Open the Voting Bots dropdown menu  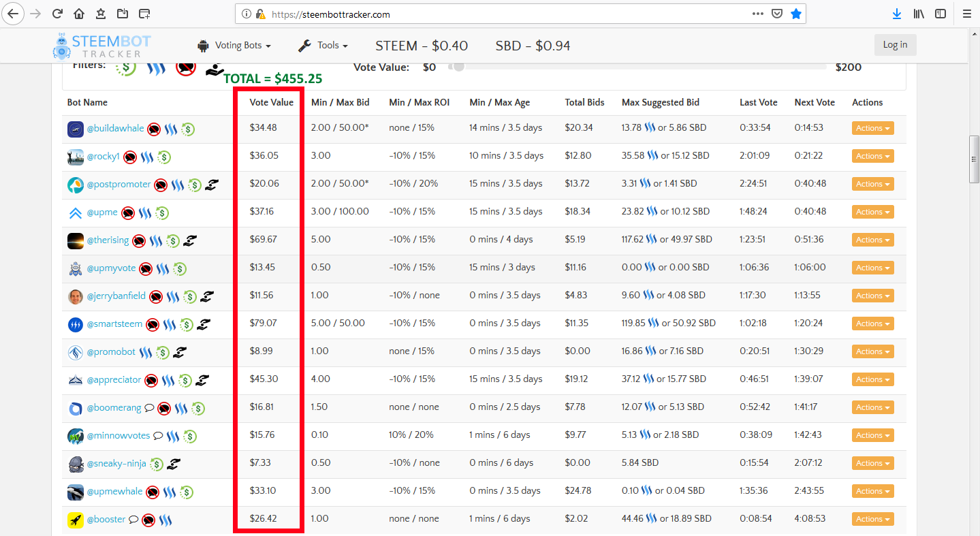click(234, 46)
